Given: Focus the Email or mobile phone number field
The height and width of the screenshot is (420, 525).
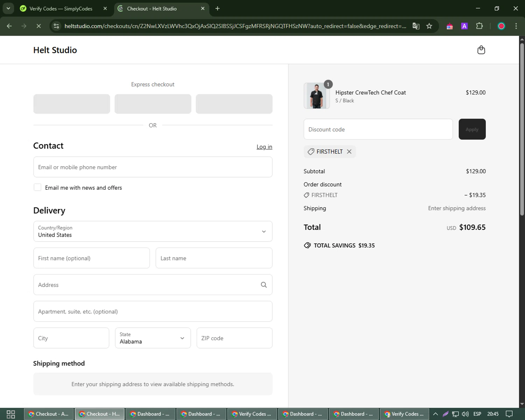Looking at the screenshot, I should pyautogui.click(x=153, y=167).
